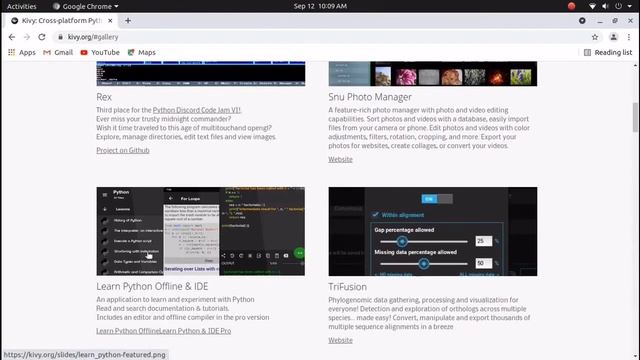
Task: Open the YouTube bookmark
Action: coord(100,52)
